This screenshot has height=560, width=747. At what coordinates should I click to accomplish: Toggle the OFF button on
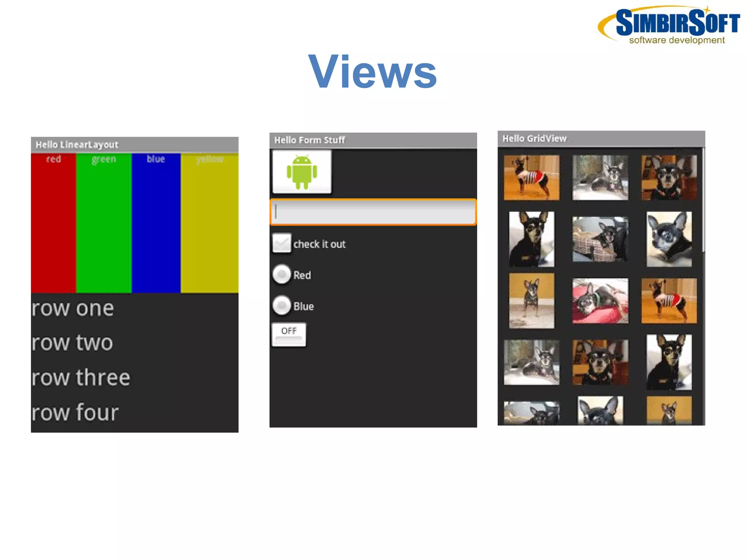click(x=289, y=334)
